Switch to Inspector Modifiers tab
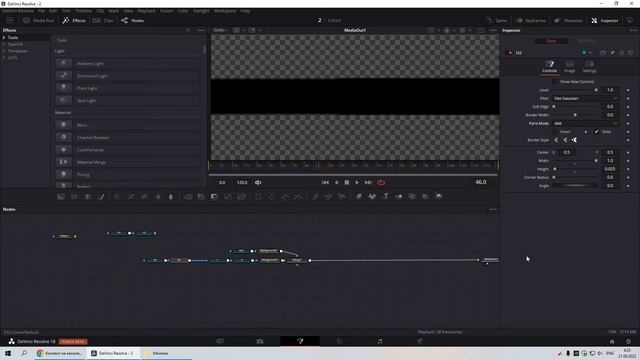Viewport: 640px width, 360px height. 587,41
